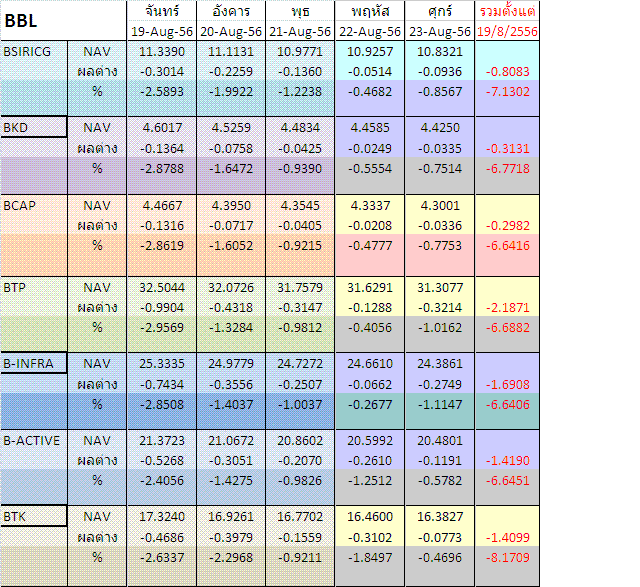Click B-INFRA NAV value 25.3335
640x587 pixels.
162,363
